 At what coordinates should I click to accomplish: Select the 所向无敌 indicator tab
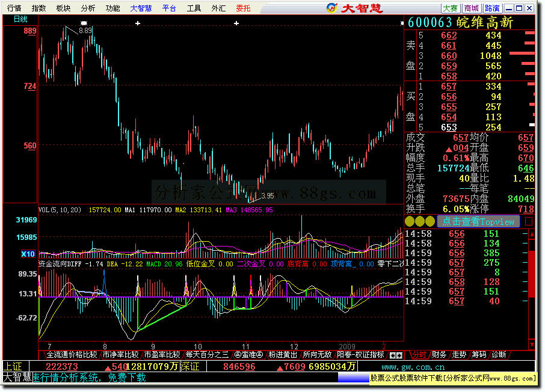(318, 355)
